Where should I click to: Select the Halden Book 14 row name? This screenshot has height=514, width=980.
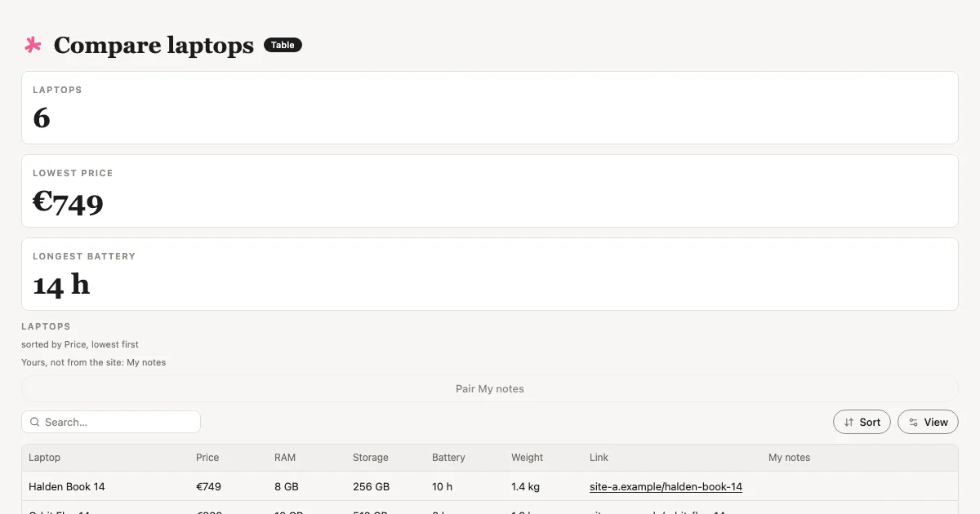click(x=67, y=487)
